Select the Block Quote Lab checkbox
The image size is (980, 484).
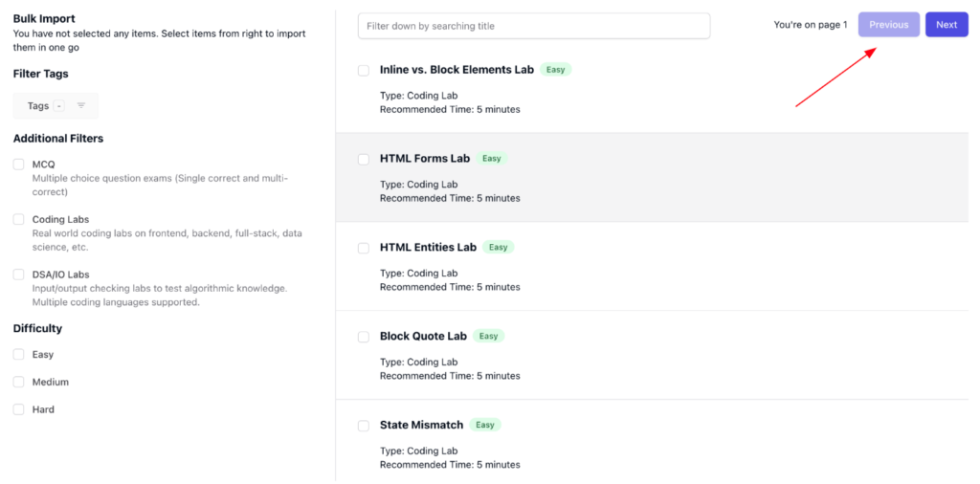click(x=364, y=337)
